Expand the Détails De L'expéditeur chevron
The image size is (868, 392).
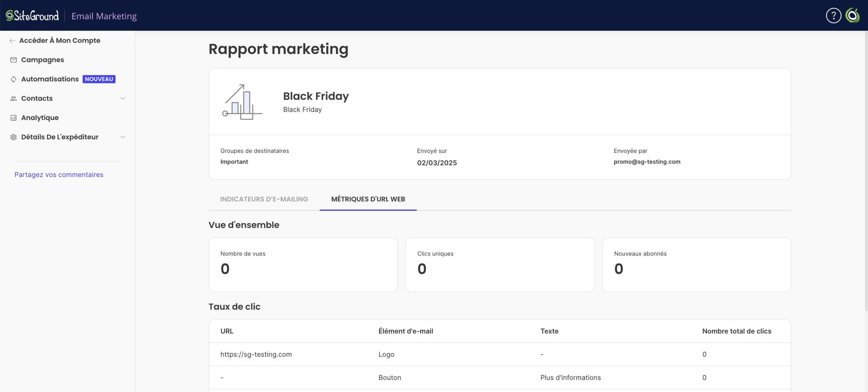point(123,137)
